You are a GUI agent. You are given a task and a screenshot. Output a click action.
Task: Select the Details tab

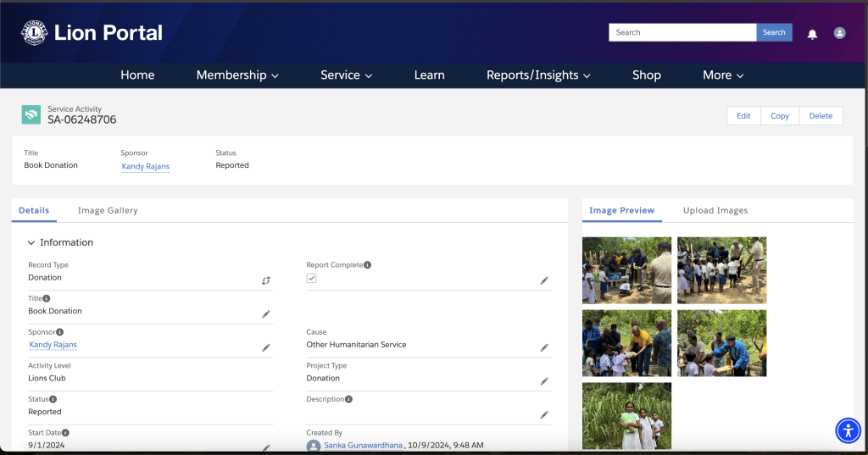pyautogui.click(x=34, y=210)
